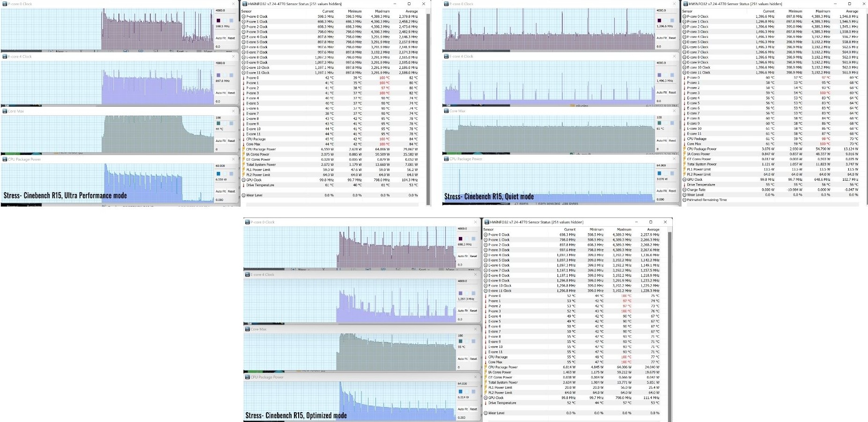This screenshot has height=422, width=868.
Task: Click HWiNFO icon in Ultra Performance sensor window title
Action: [x=244, y=4]
